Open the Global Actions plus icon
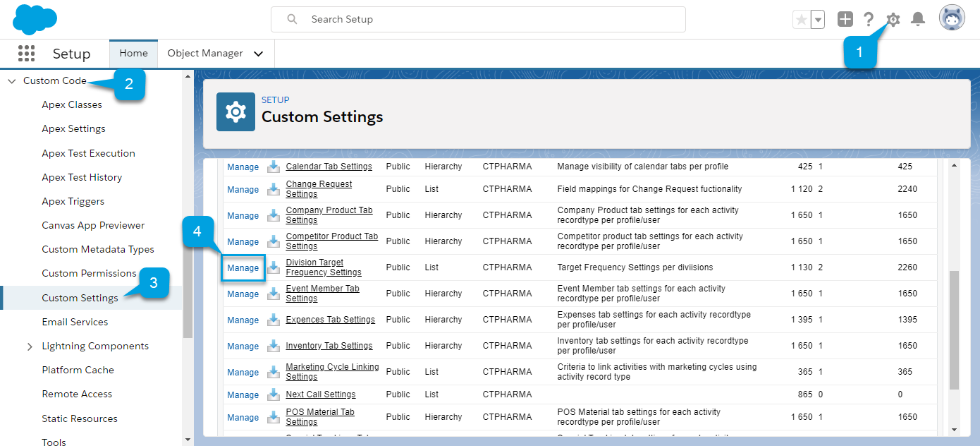980x446 pixels. click(x=845, y=20)
